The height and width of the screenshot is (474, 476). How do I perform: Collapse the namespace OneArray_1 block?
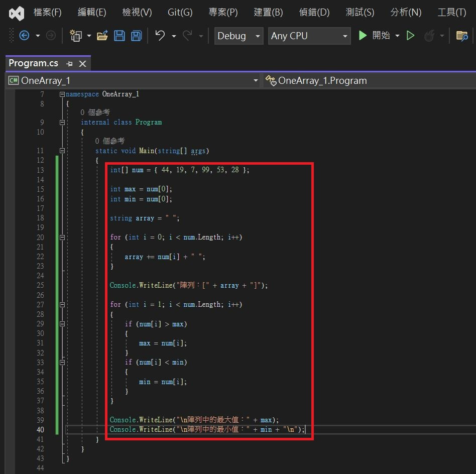click(x=62, y=94)
